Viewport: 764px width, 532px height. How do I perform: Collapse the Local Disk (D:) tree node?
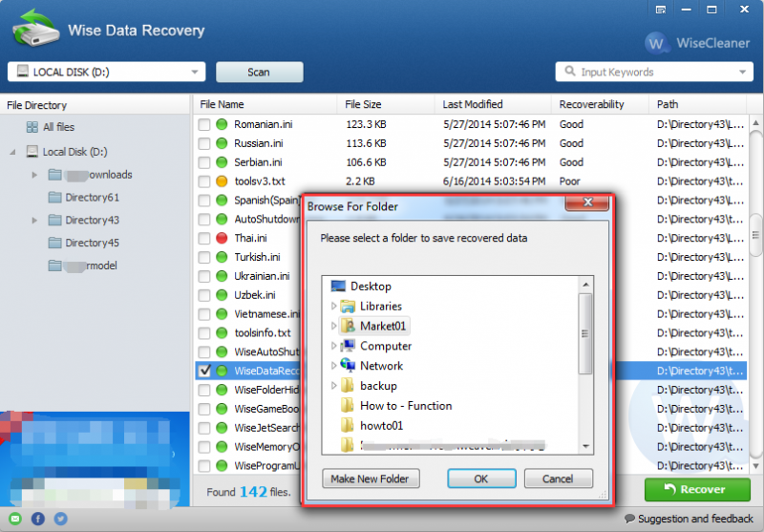12,152
